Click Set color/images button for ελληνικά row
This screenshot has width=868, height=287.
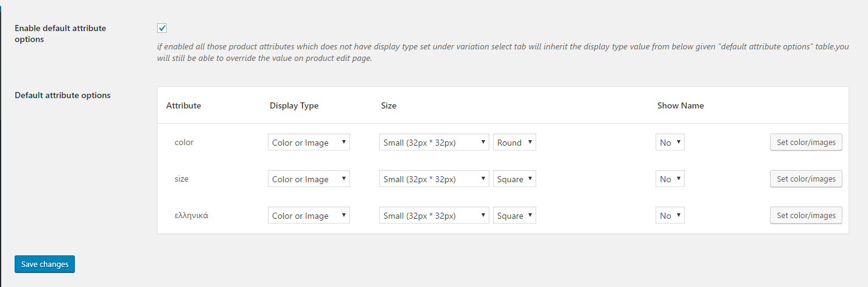806,215
